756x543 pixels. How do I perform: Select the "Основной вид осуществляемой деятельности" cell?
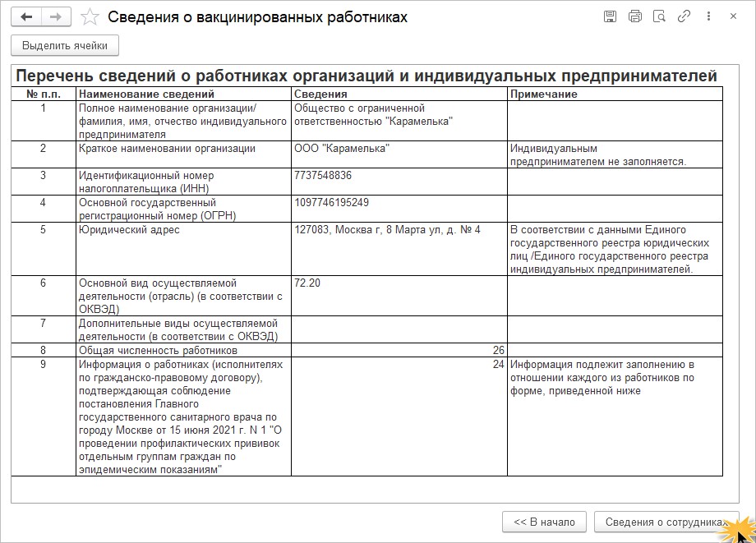click(184, 296)
